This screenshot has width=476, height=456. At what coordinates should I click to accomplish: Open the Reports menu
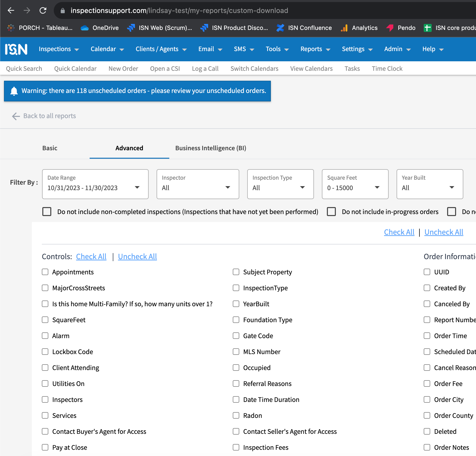pos(315,49)
